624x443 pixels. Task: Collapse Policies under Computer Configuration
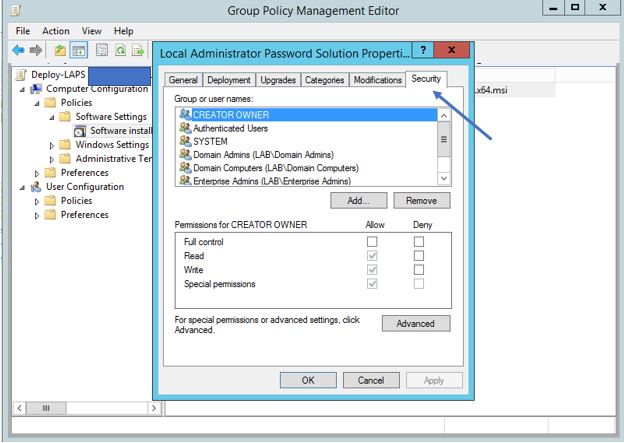point(37,104)
